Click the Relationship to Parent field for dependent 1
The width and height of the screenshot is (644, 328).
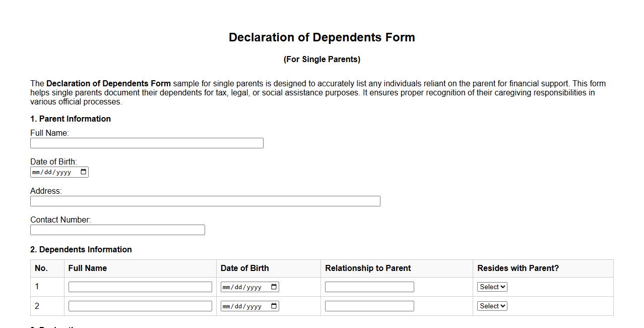[x=369, y=287]
